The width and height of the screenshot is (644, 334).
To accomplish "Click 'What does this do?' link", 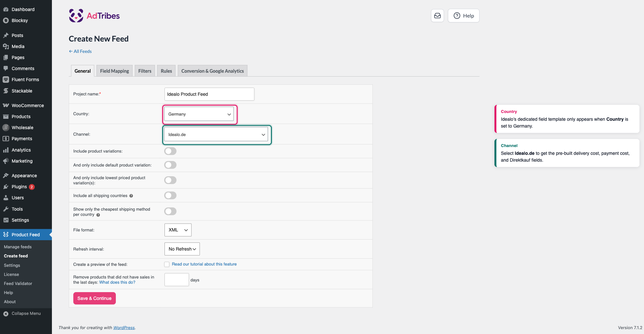I will coord(117,282).
